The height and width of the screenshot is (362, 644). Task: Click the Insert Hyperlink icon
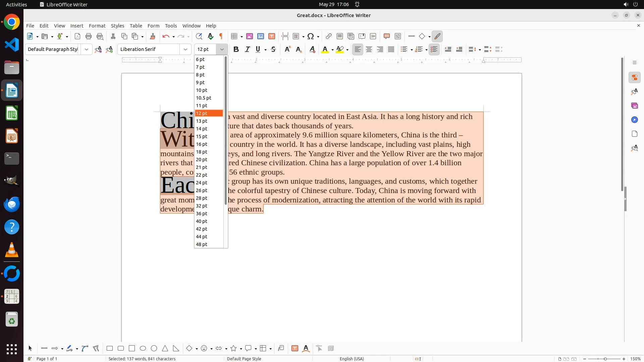(x=329, y=36)
